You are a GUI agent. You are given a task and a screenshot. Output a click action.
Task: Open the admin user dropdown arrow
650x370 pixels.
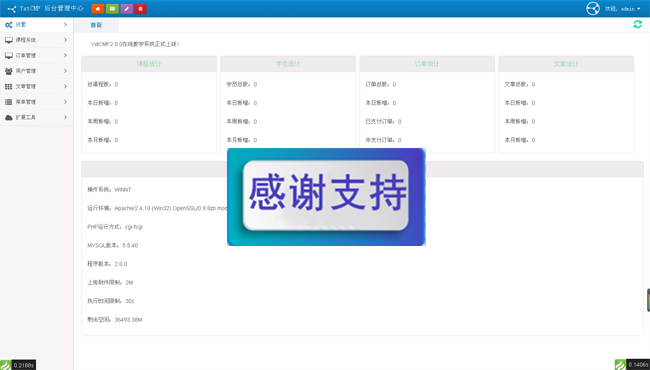[638, 9]
